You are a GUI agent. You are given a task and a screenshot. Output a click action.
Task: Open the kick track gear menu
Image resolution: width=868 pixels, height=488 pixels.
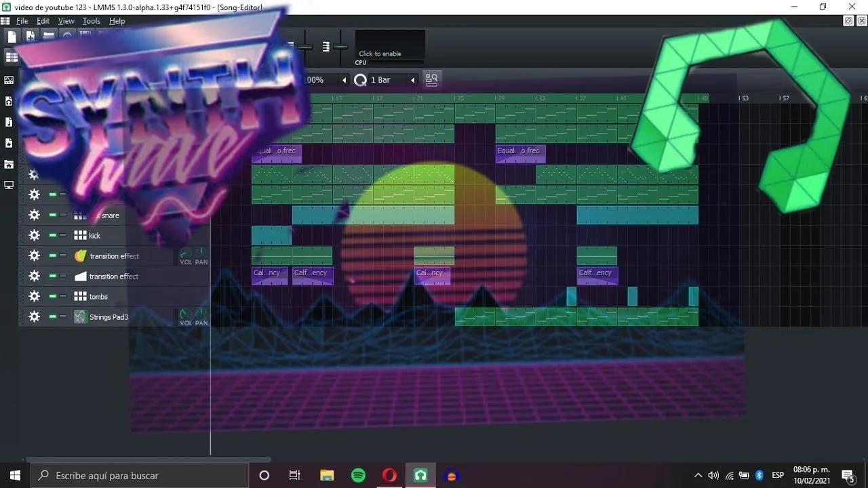pos(34,235)
